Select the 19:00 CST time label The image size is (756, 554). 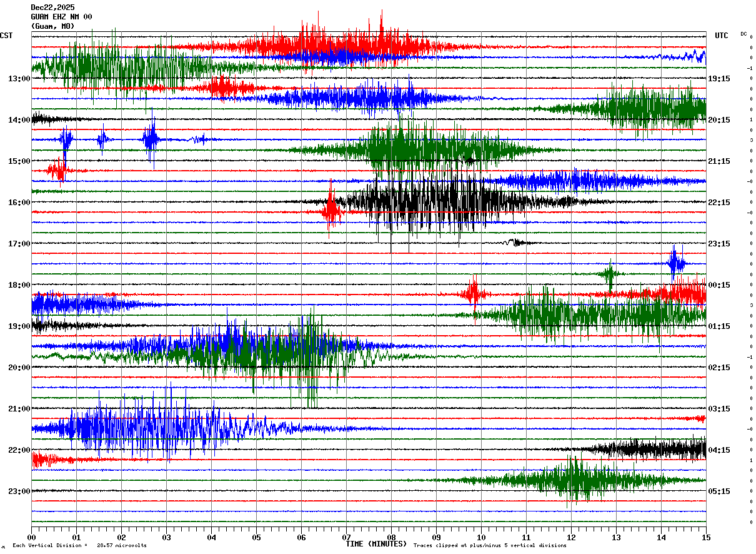pos(19,326)
